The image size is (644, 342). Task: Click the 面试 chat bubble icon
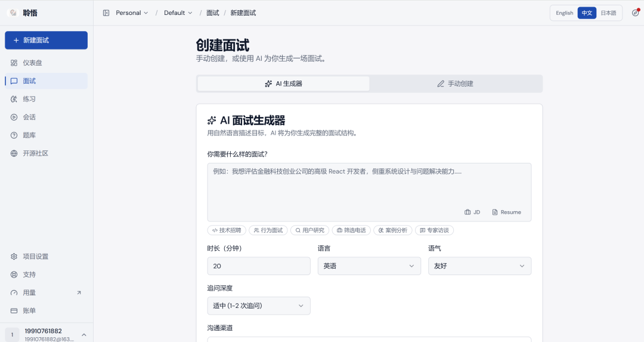click(14, 81)
